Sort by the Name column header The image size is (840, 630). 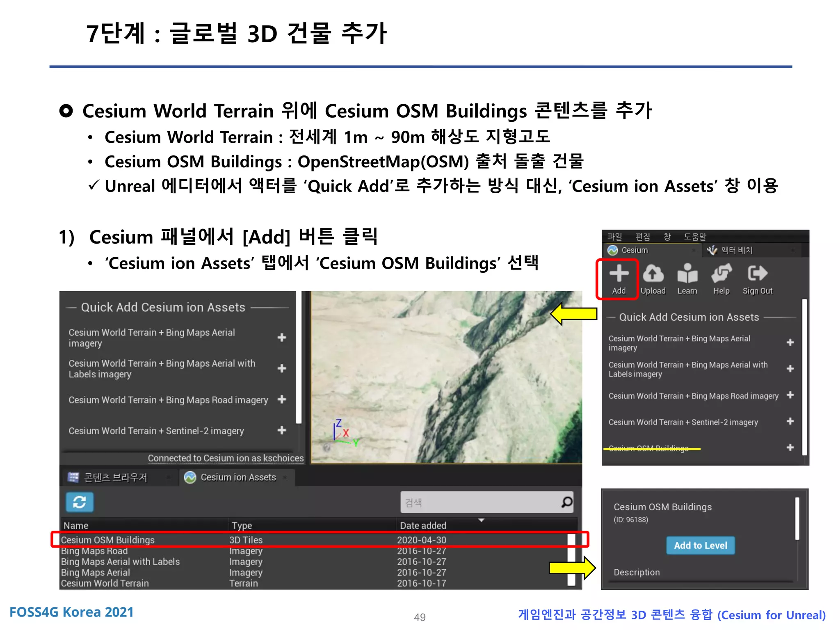pos(144,525)
